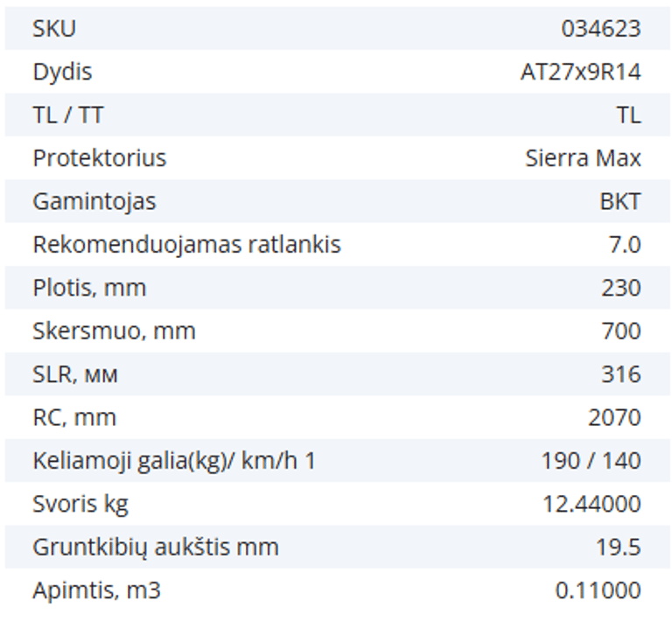This screenshot has height=635, width=672.
Task: Select the Apimtis value 0.11000
Action: [598, 591]
